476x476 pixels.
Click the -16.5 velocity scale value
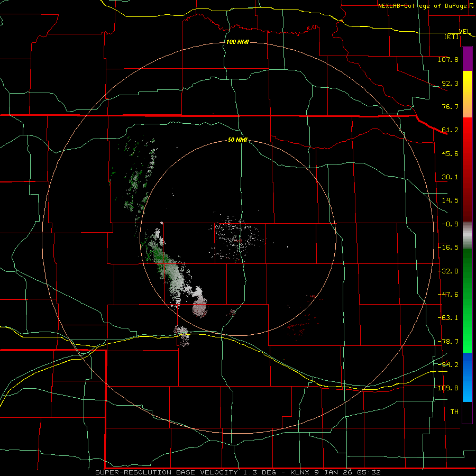click(448, 248)
